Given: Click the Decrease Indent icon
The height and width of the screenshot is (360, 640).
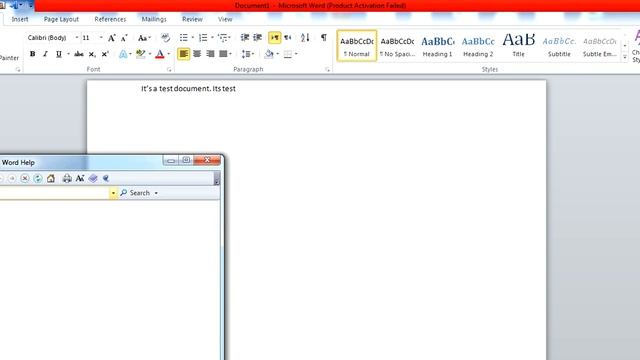Looking at the screenshot, I should (244, 38).
